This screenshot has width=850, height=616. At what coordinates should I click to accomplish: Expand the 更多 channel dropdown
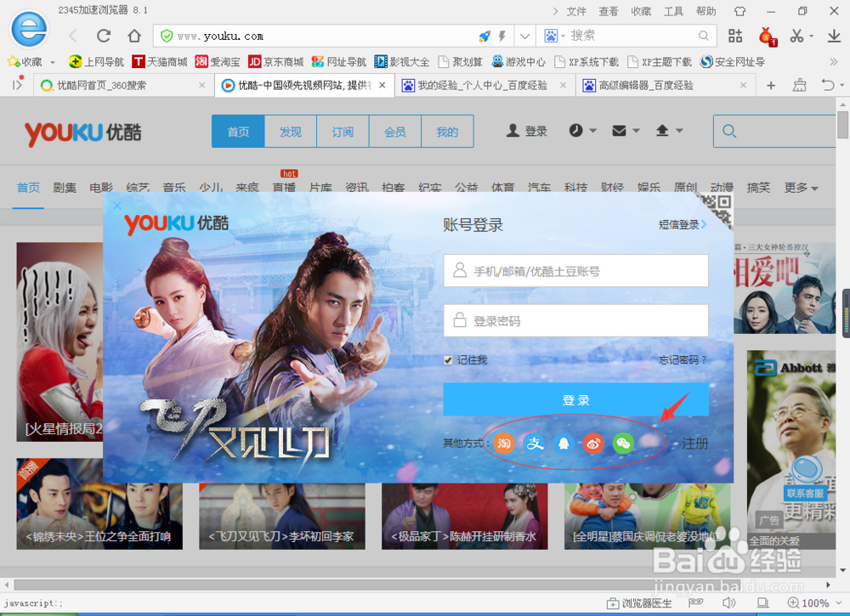(x=801, y=188)
